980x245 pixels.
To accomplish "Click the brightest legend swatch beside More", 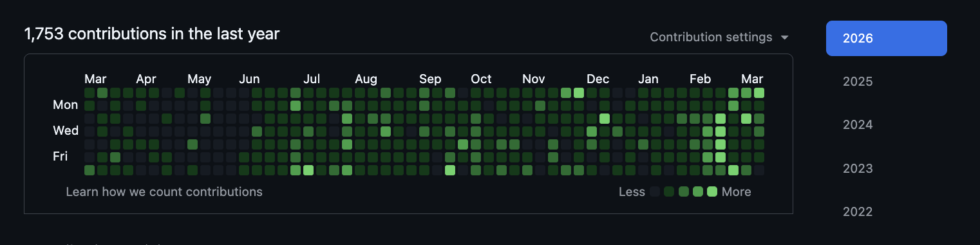I will (711, 191).
